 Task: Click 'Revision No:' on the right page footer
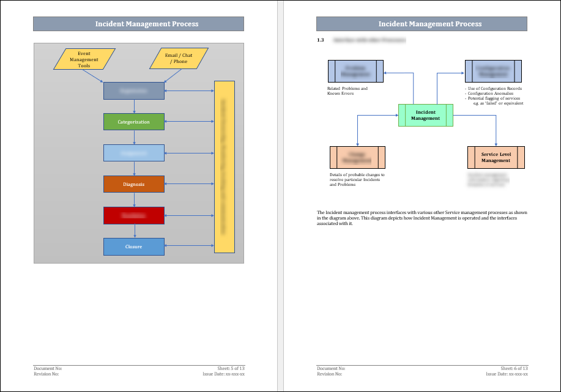click(x=330, y=374)
